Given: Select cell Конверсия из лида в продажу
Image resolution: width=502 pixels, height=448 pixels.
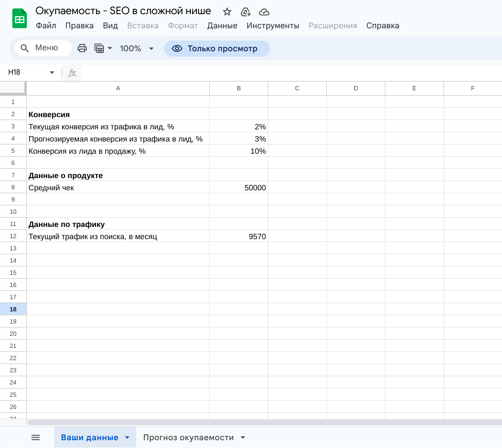Looking at the screenshot, I should (x=118, y=150).
